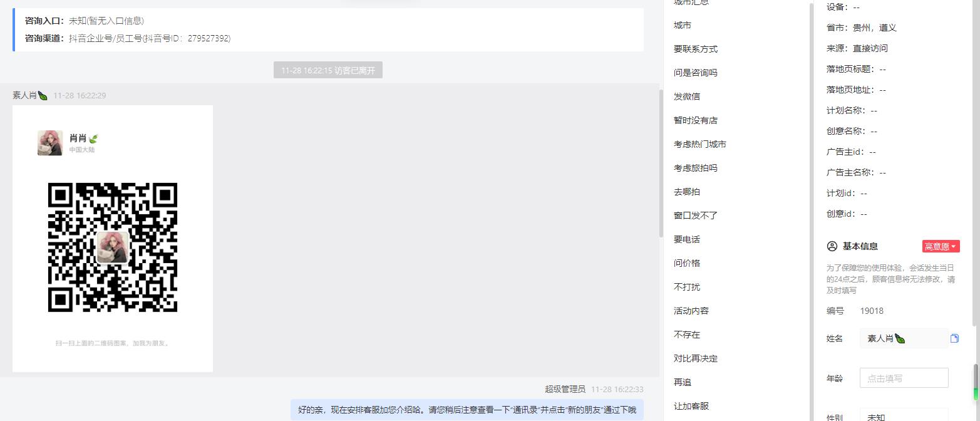Select quick reply 让加客服
The image size is (980, 421).
(x=691, y=406)
